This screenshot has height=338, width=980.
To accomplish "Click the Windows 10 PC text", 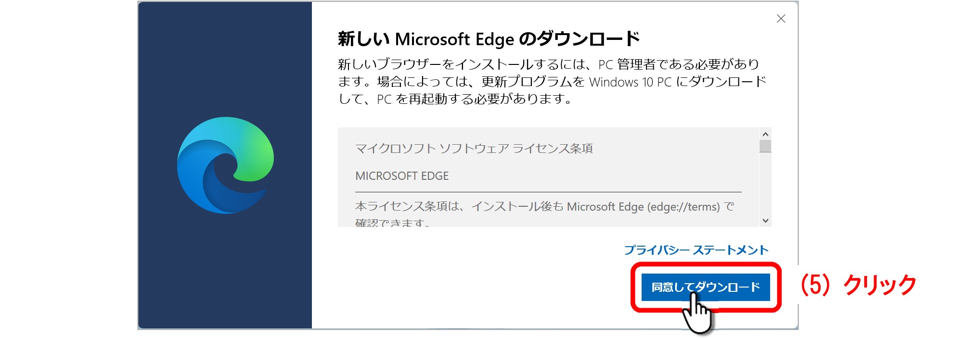I will [630, 82].
